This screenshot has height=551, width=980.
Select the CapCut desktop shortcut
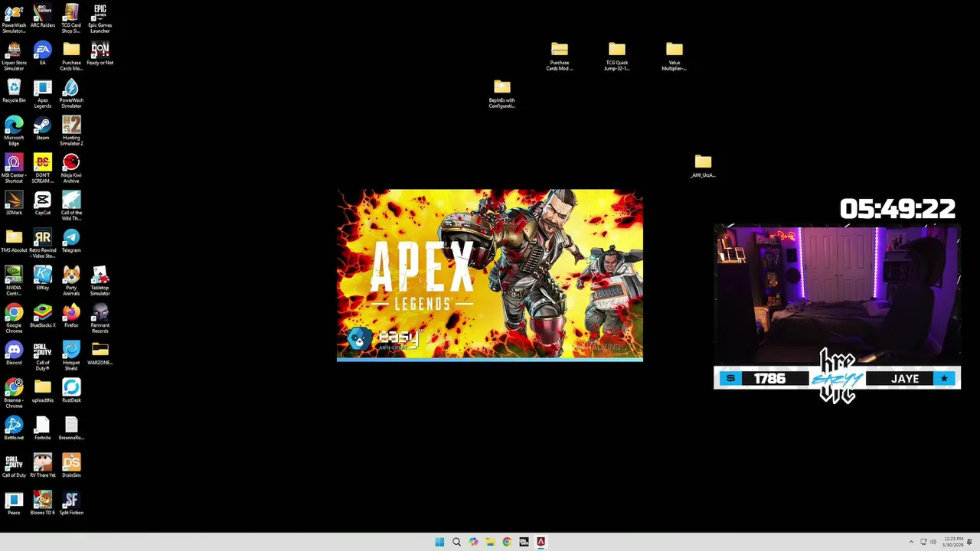pos(43,204)
